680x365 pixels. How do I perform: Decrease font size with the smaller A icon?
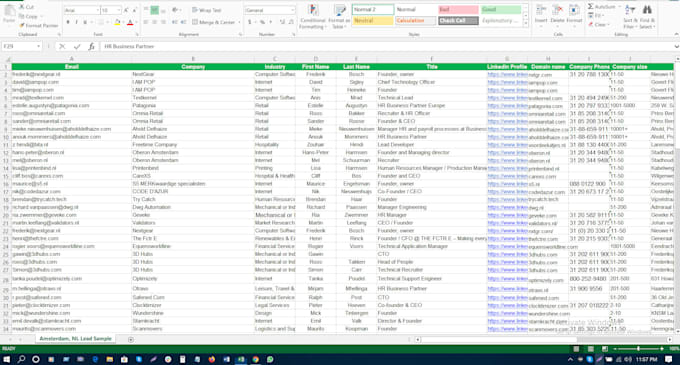tap(134, 10)
